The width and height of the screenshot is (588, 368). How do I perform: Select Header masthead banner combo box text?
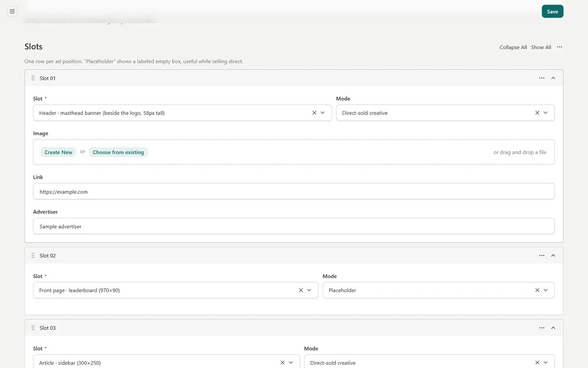tap(102, 113)
